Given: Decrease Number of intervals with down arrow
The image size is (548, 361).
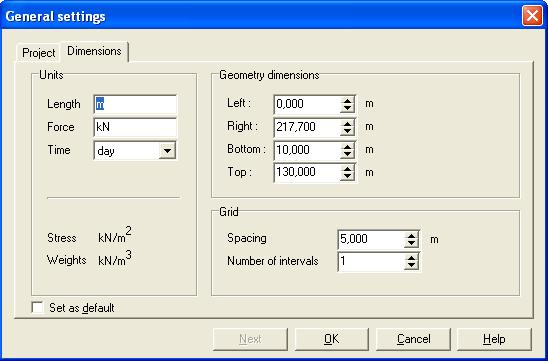Looking at the screenshot, I should [411, 266].
